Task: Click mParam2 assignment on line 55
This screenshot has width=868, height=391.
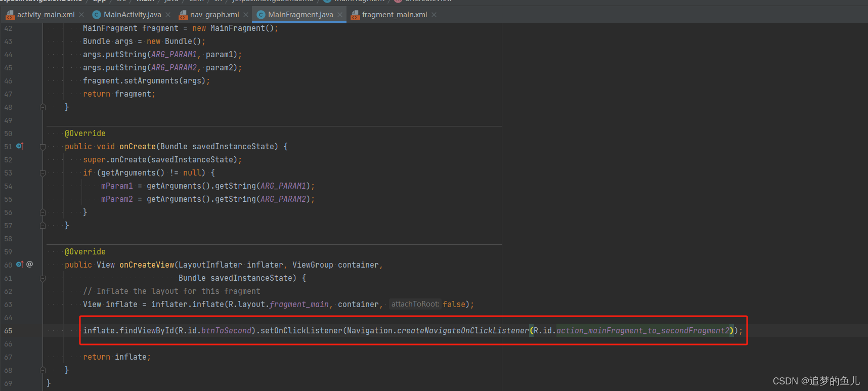Action: 117,199
